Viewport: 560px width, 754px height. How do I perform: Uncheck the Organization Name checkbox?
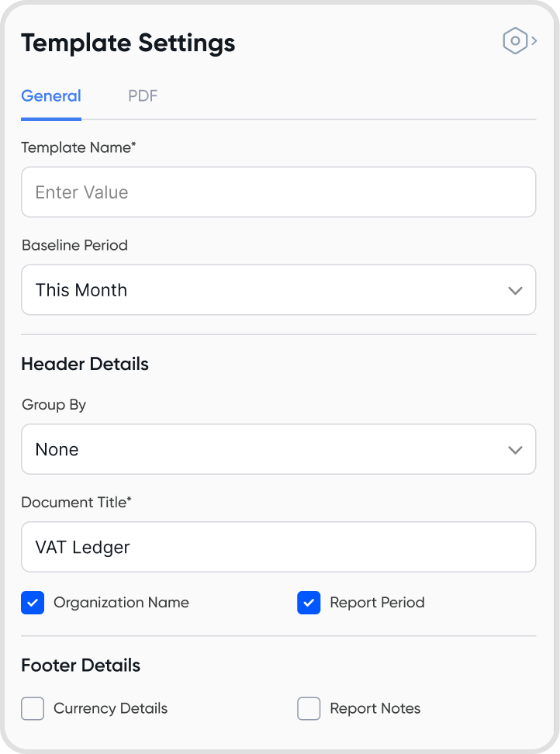point(33,603)
